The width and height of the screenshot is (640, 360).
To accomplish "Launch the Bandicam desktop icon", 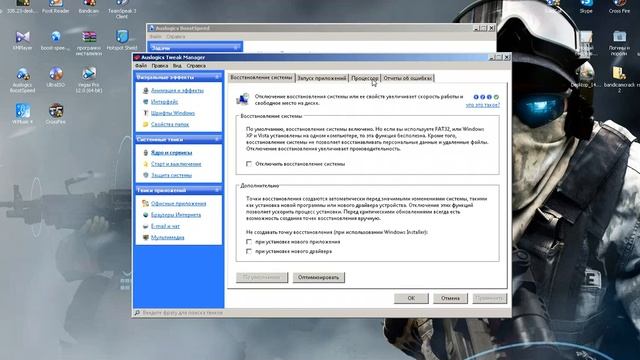I will [89, 6].
